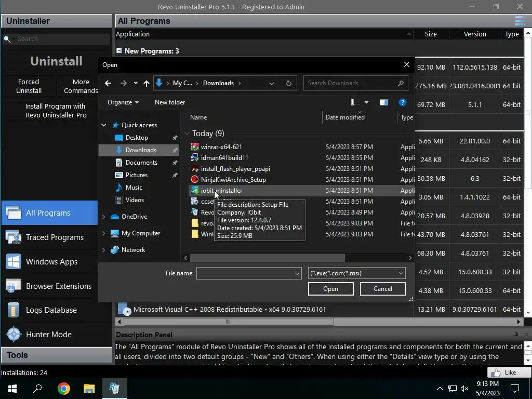Expand the My Computer tree node
The width and height of the screenshot is (532, 399).
click(x=104, y=233)
